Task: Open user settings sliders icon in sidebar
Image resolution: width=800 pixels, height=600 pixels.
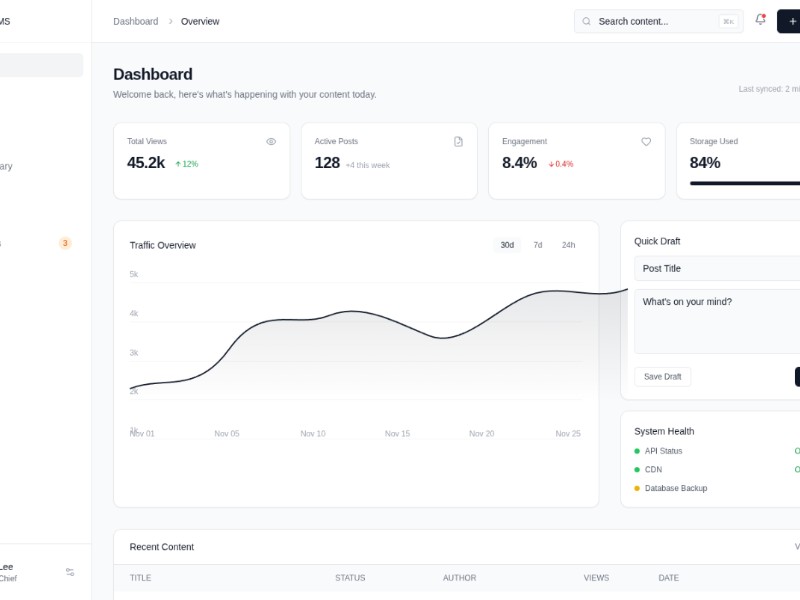Action: click(70, 572)
